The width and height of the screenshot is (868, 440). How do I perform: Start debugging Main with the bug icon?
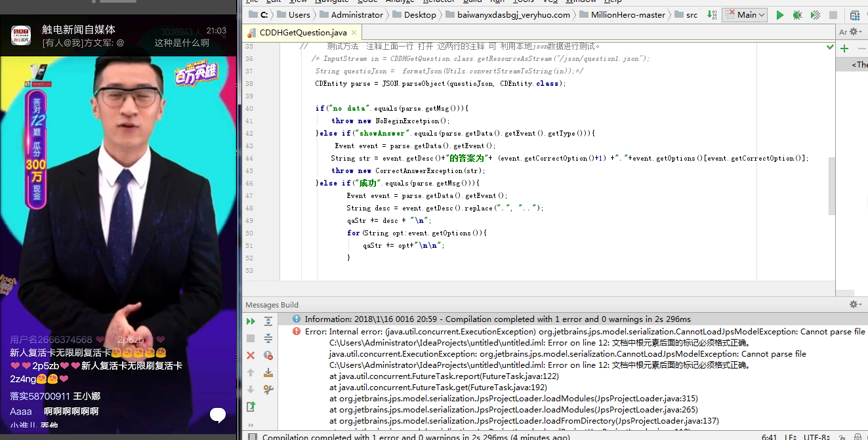tap(797, 15)
